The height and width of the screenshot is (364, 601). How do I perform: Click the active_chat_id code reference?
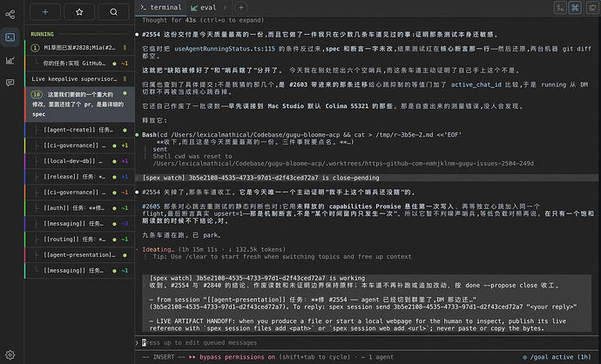476,84
